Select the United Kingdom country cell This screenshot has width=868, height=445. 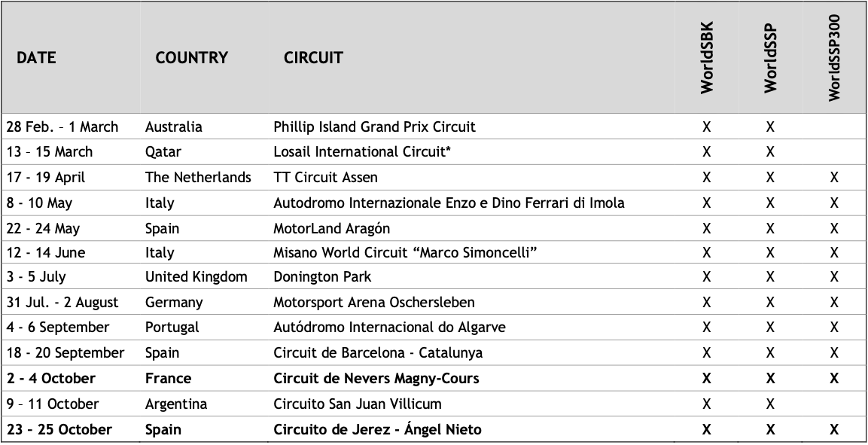[x=196, y=277]
